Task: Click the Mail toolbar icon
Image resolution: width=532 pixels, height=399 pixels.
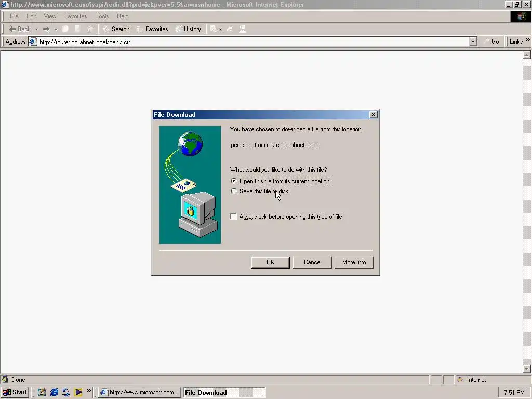Action: [x=214, y=29]
